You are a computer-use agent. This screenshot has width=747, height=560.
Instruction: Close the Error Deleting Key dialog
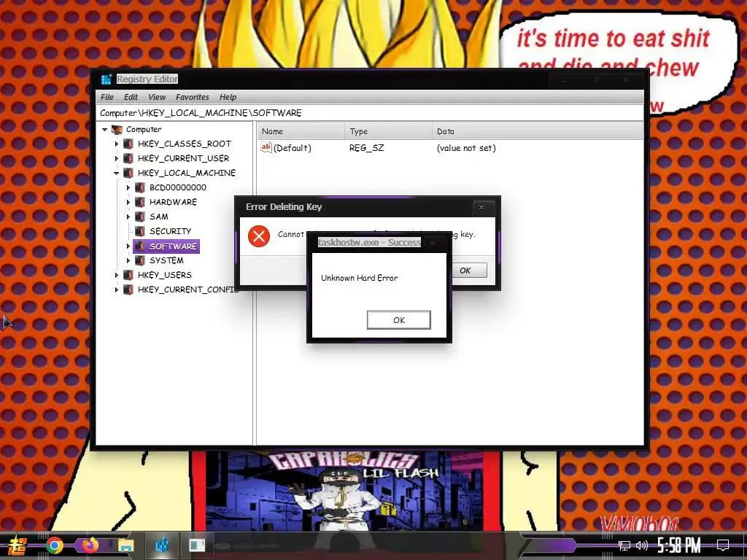coord(481,208)
